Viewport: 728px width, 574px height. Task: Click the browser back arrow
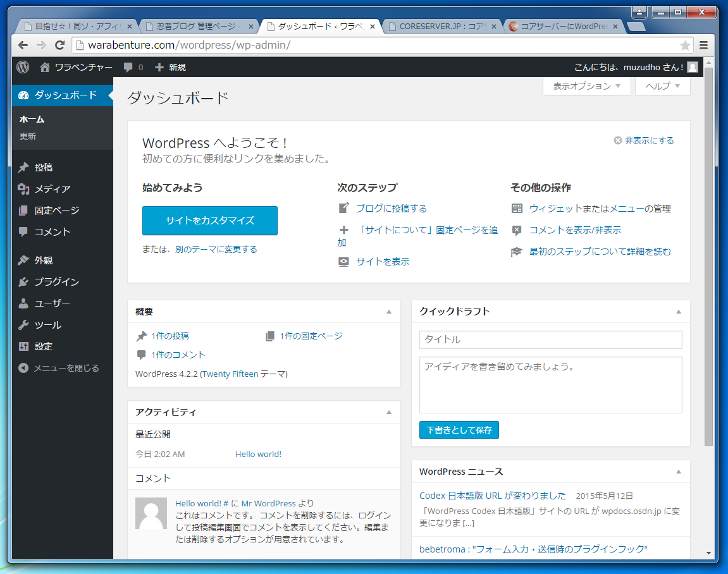click(x=23, y=45)
